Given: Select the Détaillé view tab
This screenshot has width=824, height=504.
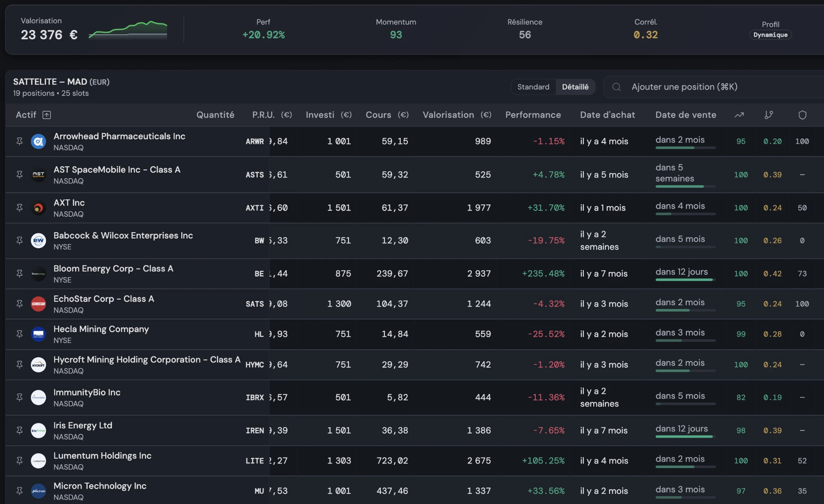Looking at the screenshot, I should click(575, 87).
